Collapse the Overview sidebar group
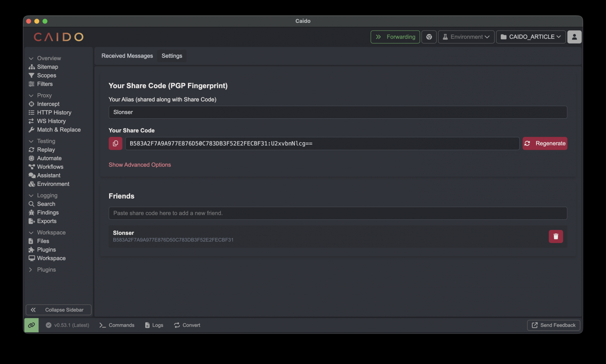 [31, 58]
